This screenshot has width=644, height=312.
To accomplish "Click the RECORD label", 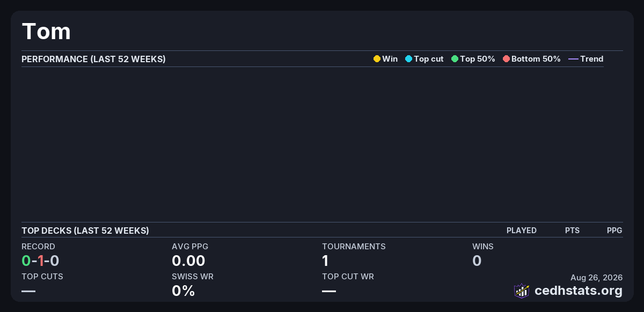I will [x=38, y=247].
